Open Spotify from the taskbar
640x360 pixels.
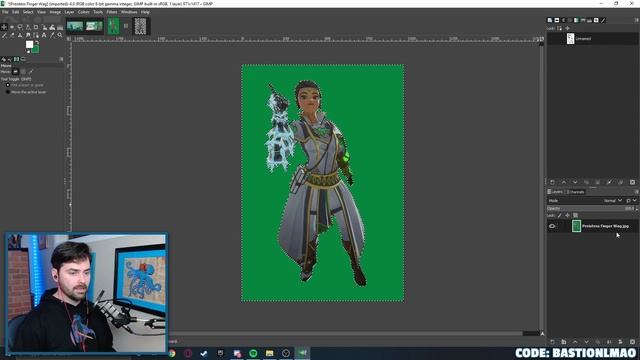coord(253,353)
